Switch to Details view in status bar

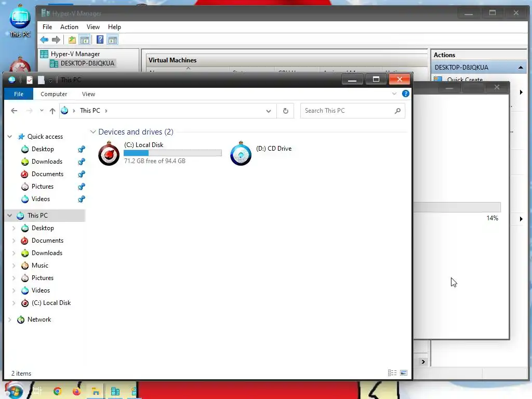pyautogui.click(x=392, y=373)
